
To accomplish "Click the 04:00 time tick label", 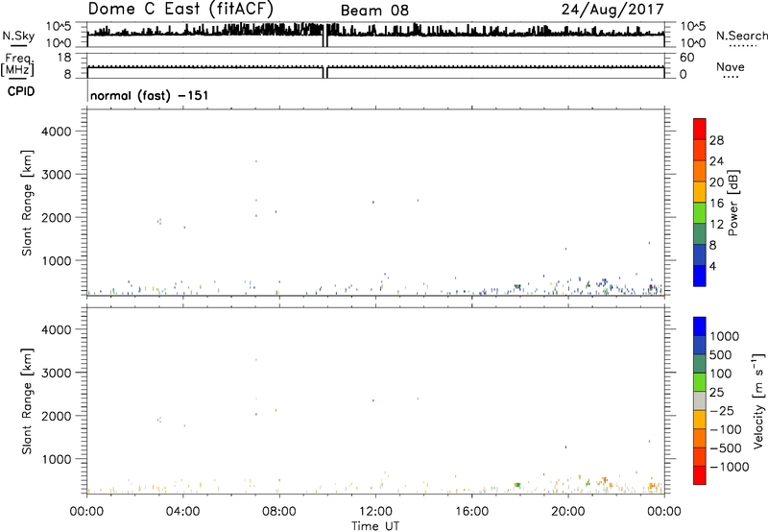I will tap(182, 512).
